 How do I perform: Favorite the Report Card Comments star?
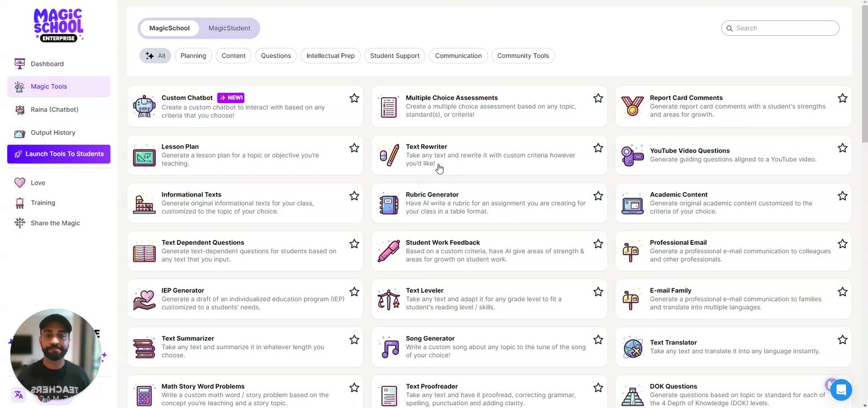click(x=842, y=98)
